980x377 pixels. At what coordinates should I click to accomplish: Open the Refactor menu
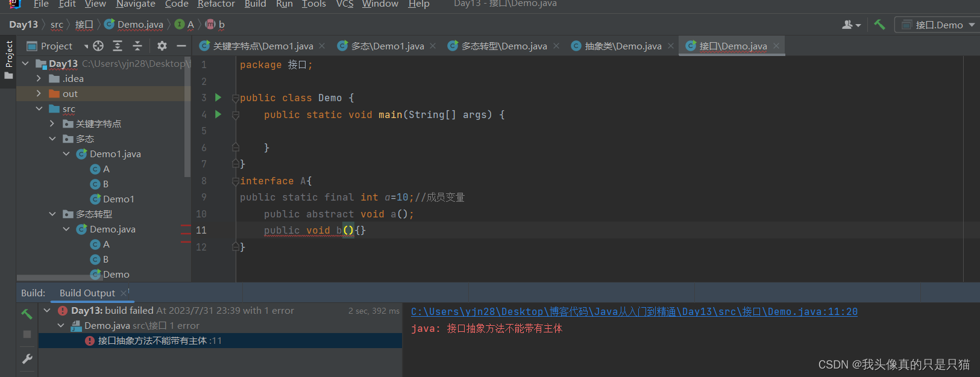tap(216, 4)
